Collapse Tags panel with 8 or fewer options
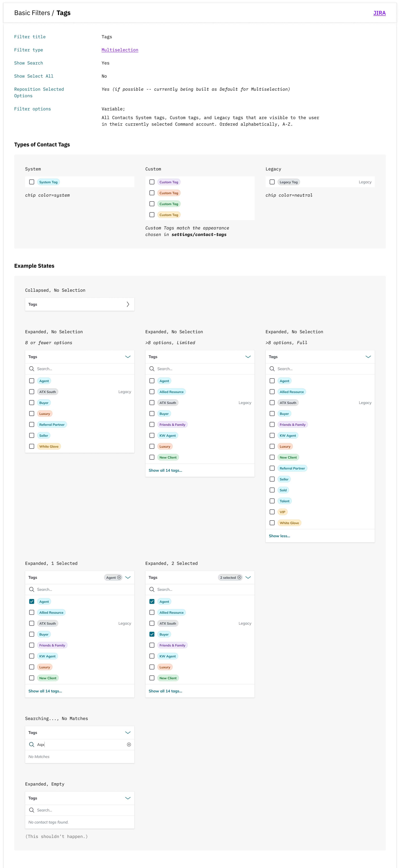 (128, 357)
